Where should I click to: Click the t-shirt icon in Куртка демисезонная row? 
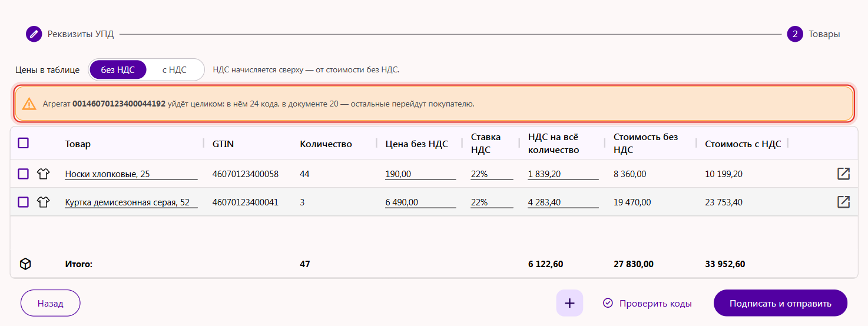click(x=43, y=202)
